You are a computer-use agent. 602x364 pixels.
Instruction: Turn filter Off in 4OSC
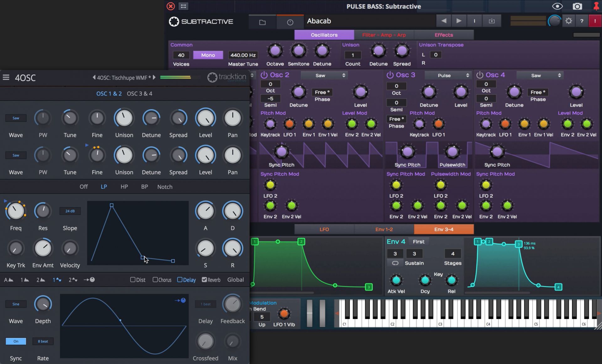pyautogui.click(x=84, y=187)
